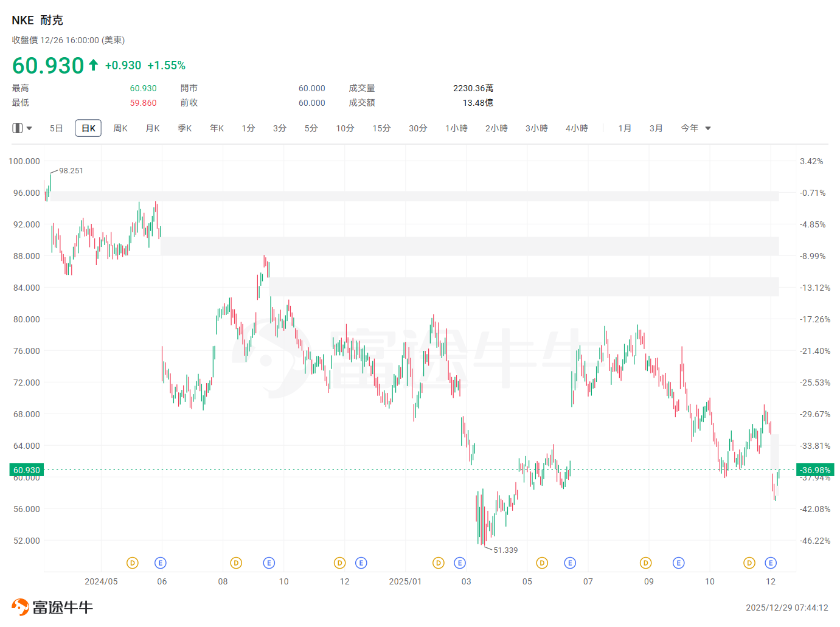This screenshot has height=627, width=840.
Task: Switch chart to 周K weekly candles
Action: [x=120, y=128]
